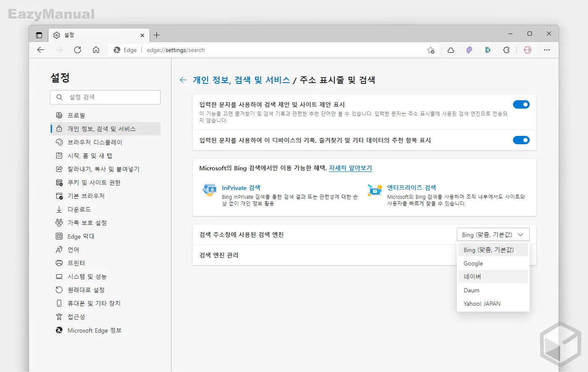Image resolution: width=588 pixels, height=372 pixels.
Task: Toggle 검색 제안 및 사이트 제안 표시 switch
Action: (x=521, y=104)
